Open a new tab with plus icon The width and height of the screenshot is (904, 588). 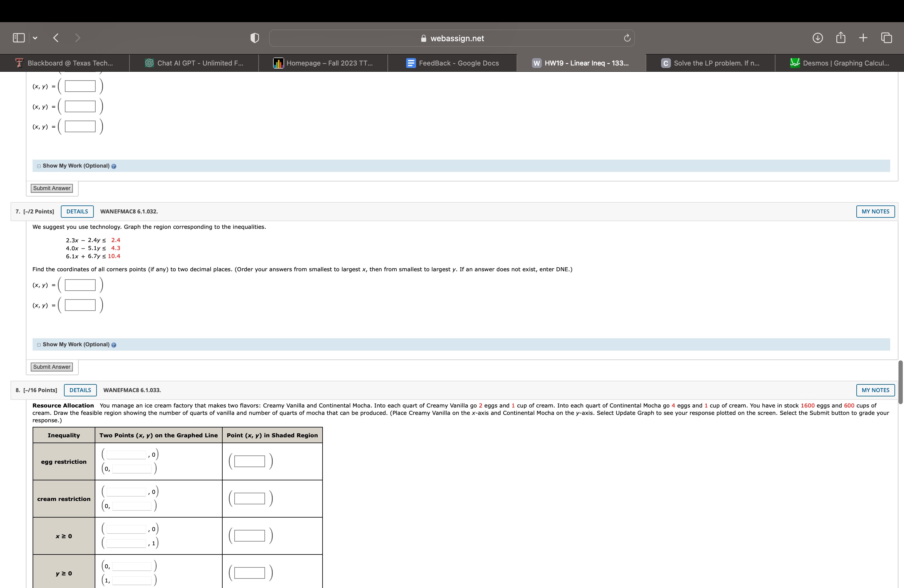(x=863, y=38)
